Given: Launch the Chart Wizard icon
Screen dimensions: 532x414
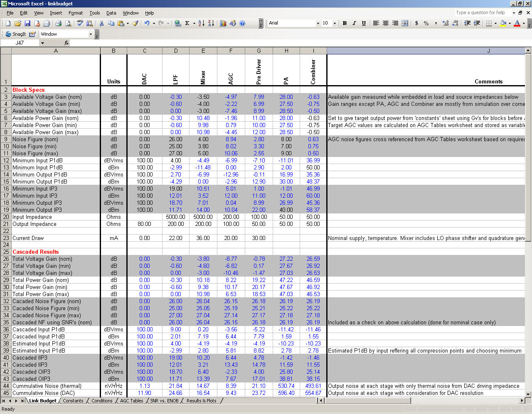Looking at the screenshot, I should 223,23.
